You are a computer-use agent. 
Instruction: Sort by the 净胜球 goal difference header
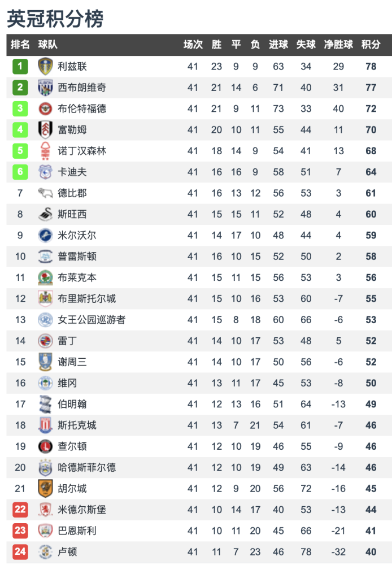[338, 45]
